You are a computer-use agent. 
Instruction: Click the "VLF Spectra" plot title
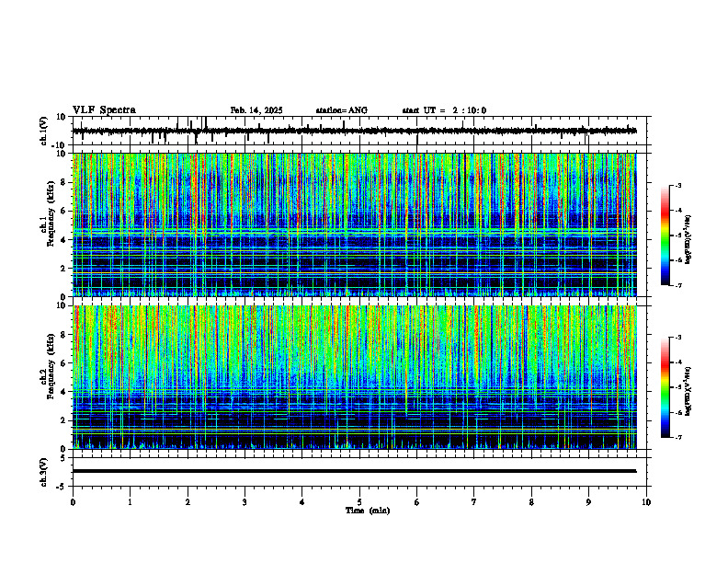[104, 110]
